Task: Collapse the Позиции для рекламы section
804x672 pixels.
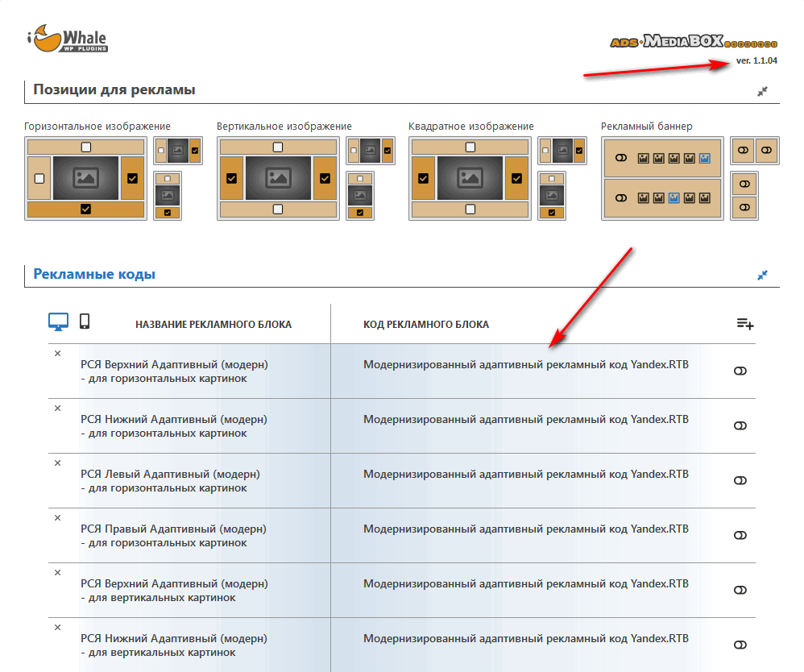Action: pyautogui.click(x=762, y=92)
